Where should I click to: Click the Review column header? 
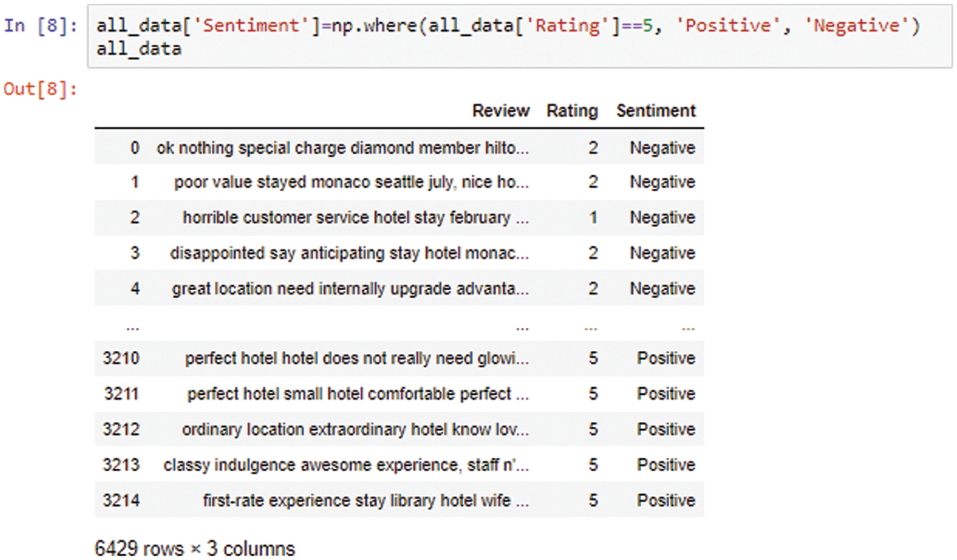coord(501,110)
